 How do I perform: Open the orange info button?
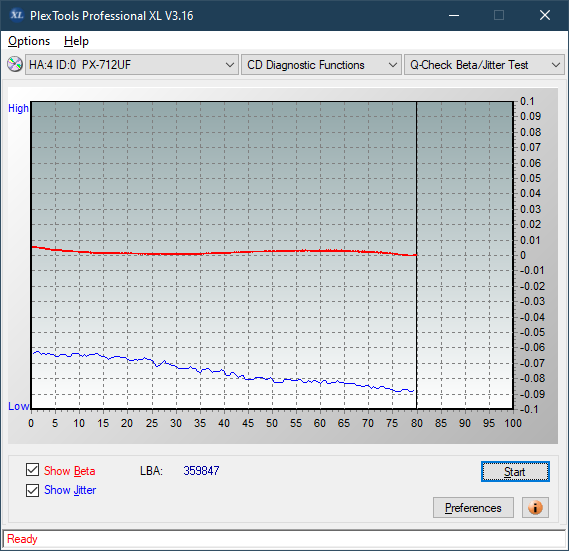535,507
